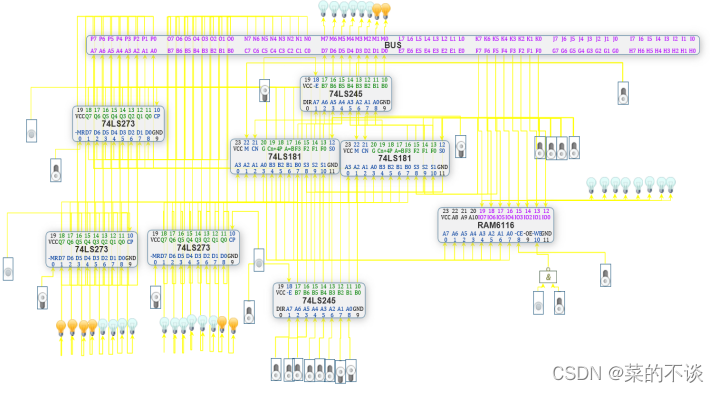Click rightmost orange bulb in top row
Viewport: 719px width, 393px height.
tap(386, 11)
